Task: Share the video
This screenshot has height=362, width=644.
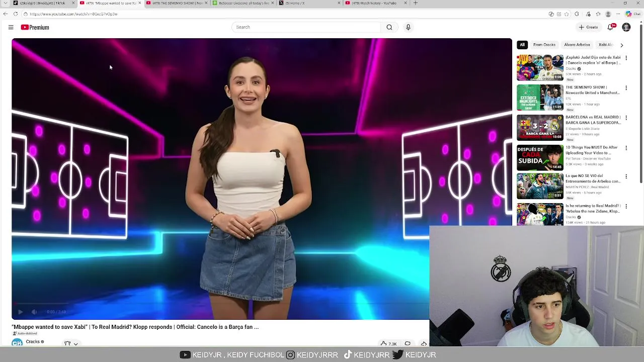Action: 424,344
